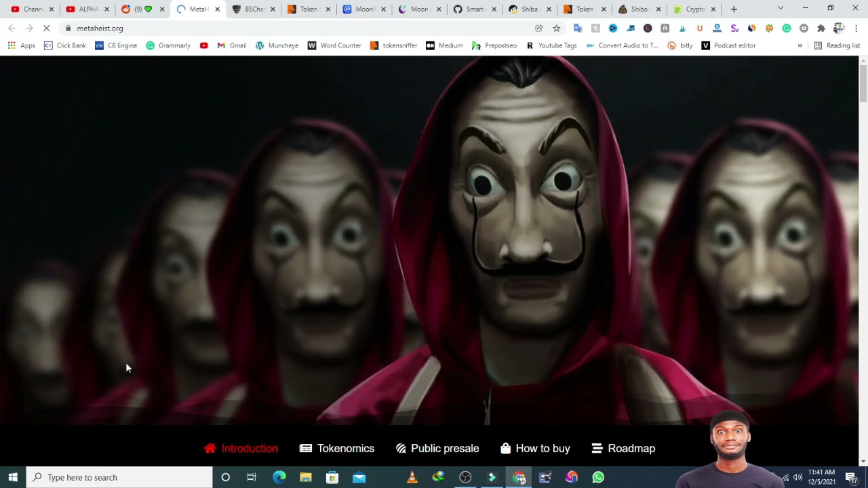868x488 pixels.
Task: Jump to the How to buy section
Action: tap(535, 449)
